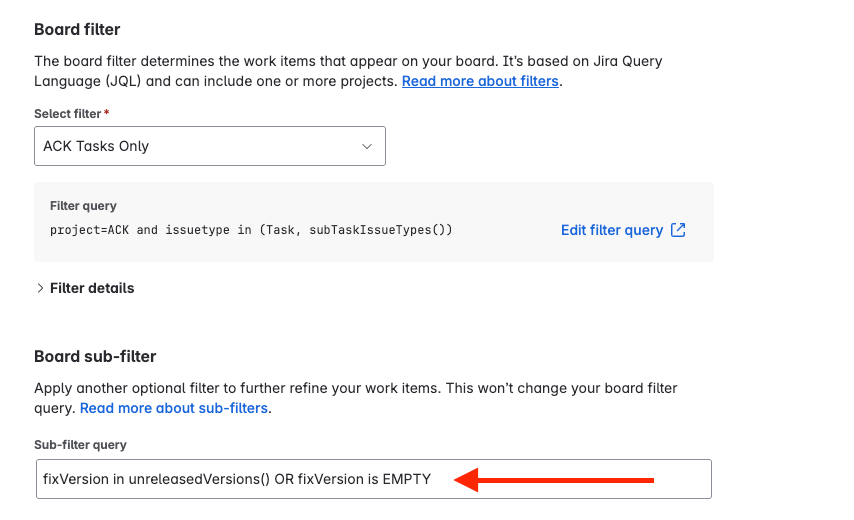854x520 pixels.
Task: Click the paragraph describing optional sub-filters
Action: coord(356,398)
